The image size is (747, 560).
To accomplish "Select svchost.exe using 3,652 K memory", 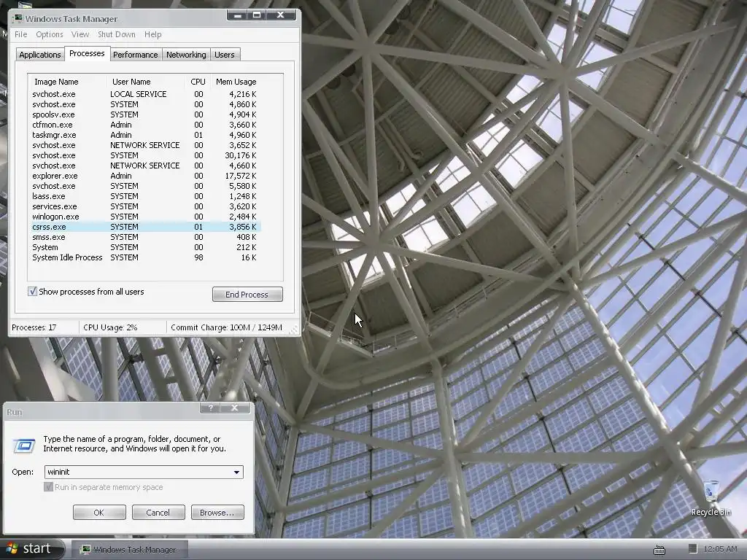I will tap(144, 145).
